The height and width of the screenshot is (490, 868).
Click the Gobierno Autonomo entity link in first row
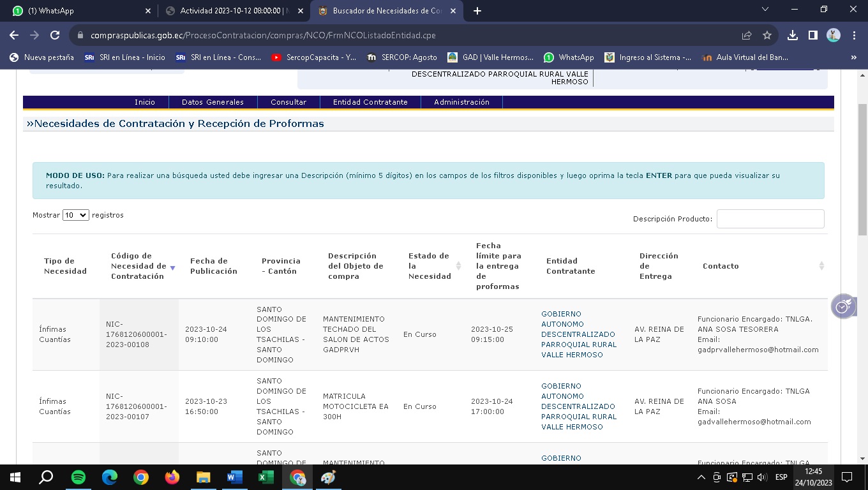coord(578,334)
